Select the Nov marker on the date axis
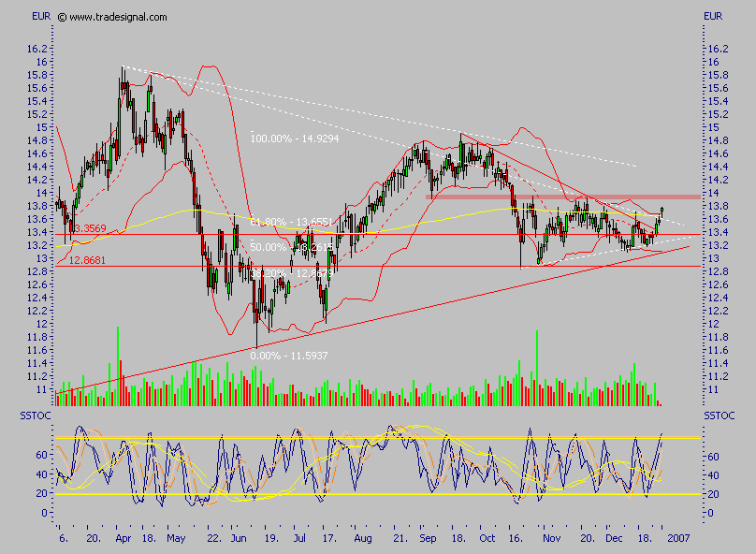This screenshot has height=554, width=756. coord(551,540)
